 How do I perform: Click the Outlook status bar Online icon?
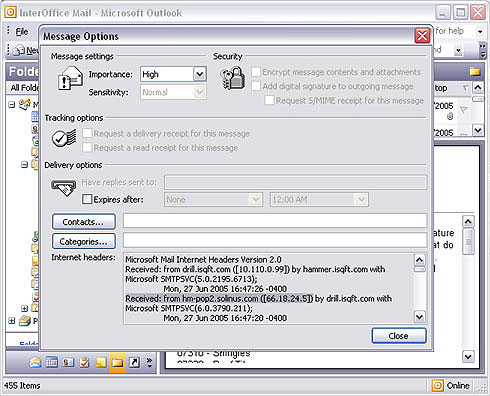pyautogui.click(x=438, y=385)
